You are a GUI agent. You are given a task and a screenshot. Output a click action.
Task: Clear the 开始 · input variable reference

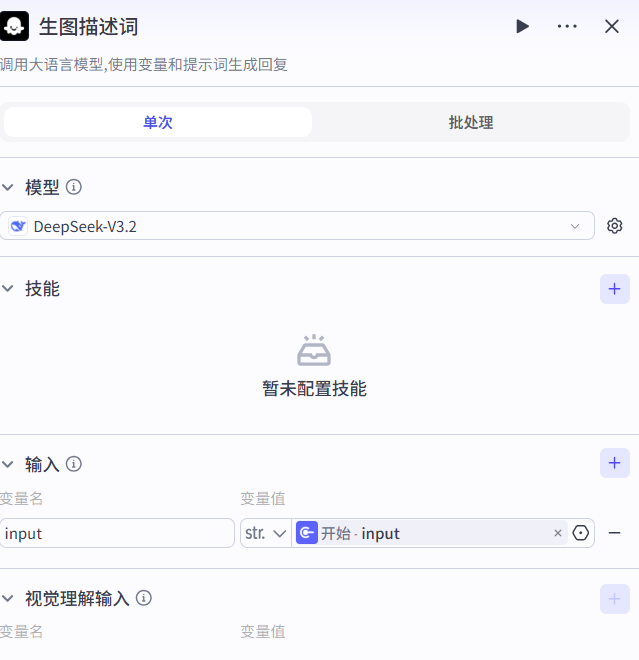tap(558, 533)
